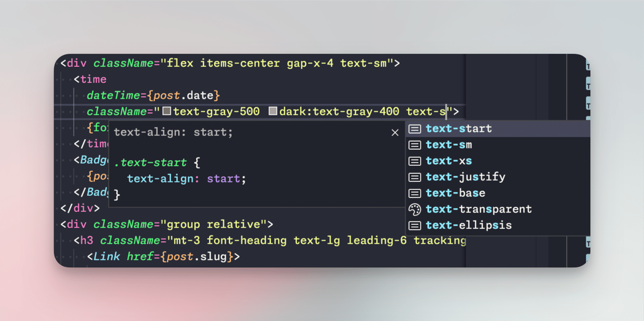644x321 pixels.
Task: Click the color palette icon beside text-transparent
Action: tap(415, 209)
